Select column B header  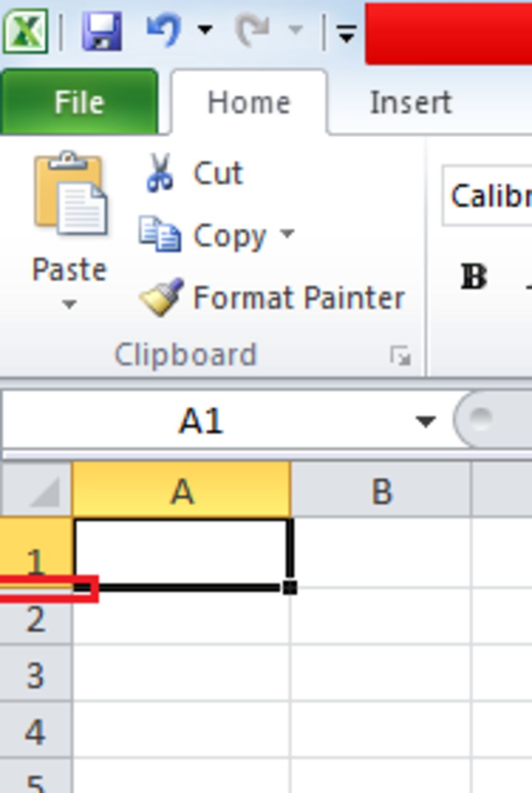pos(381,491)
